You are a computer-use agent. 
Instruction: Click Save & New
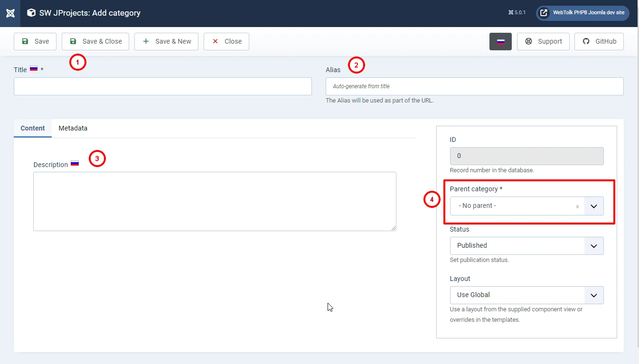[166, 41]
